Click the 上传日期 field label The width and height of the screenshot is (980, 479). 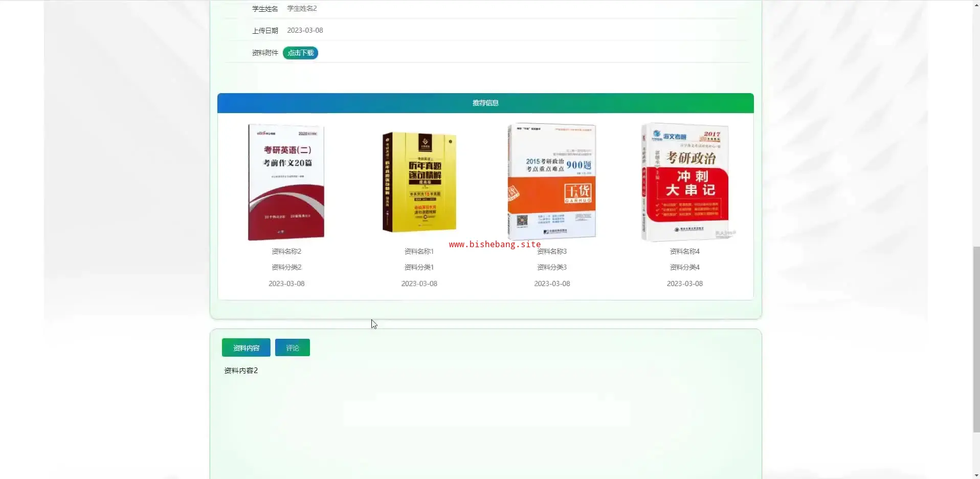265,31
